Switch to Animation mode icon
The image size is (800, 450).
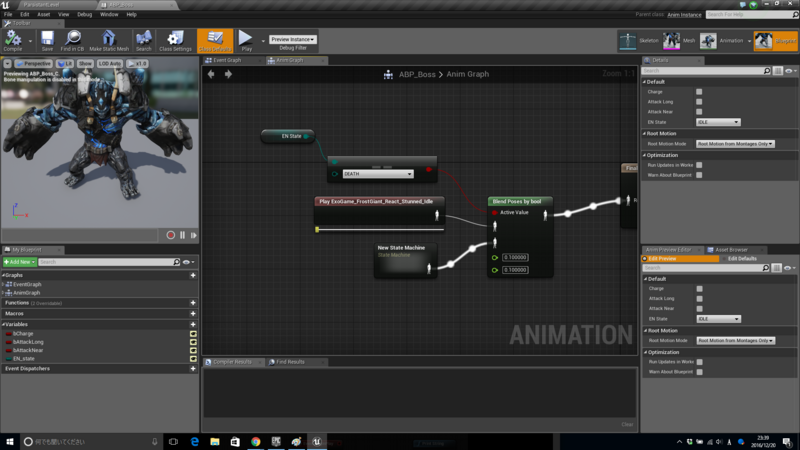click(x=708, y=41)
